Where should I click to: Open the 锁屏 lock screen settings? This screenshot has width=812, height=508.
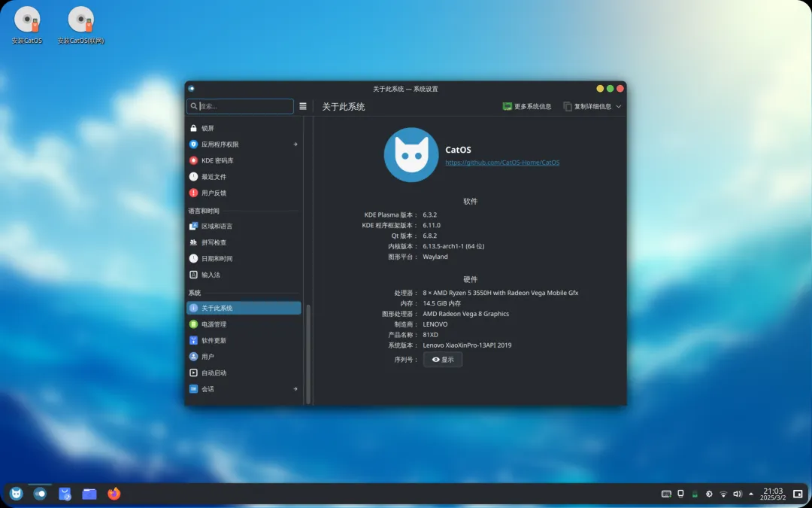point(244,128)
